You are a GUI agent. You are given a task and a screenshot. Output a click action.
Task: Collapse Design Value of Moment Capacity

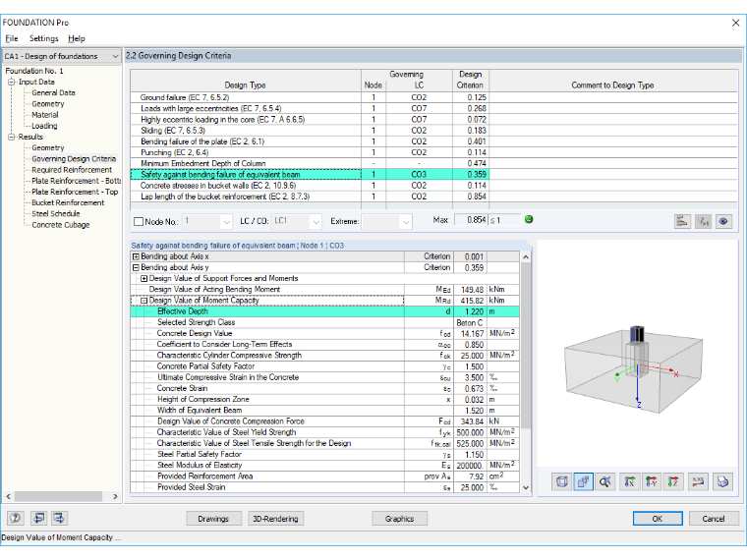click(144, 301)
